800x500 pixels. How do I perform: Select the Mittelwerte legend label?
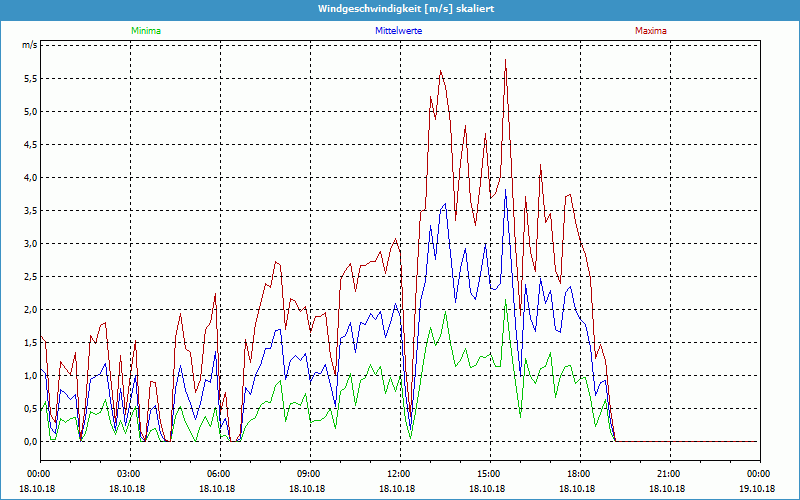click(398, 31)
